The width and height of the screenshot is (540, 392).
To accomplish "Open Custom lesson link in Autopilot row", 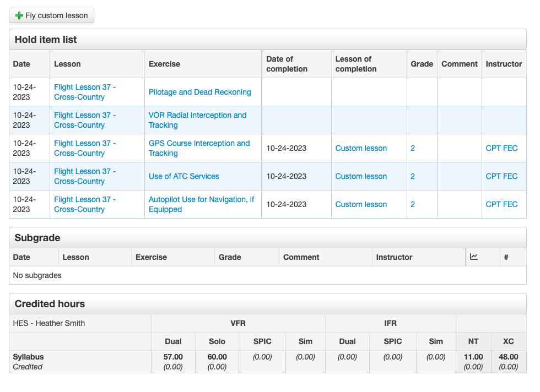I will 361,204.
